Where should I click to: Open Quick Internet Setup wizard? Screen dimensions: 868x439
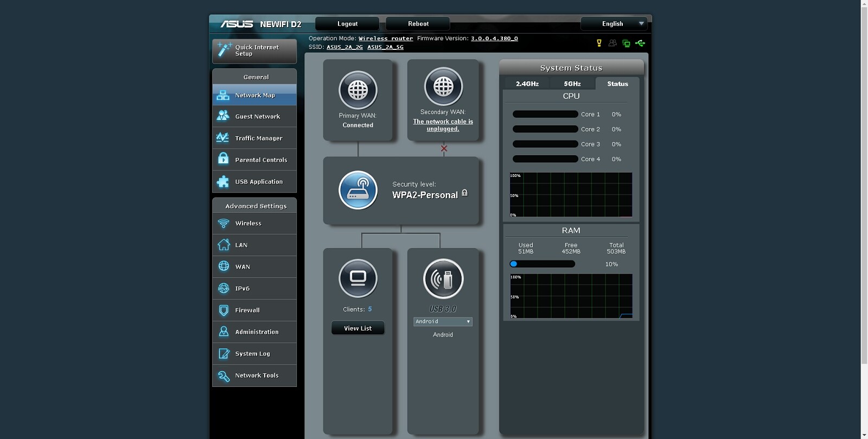[254, 50]
